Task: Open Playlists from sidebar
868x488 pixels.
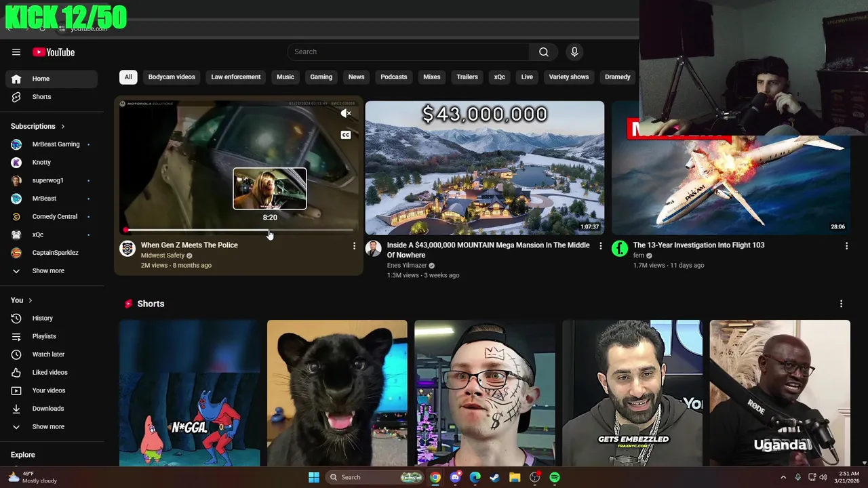Action: point(52,336)
